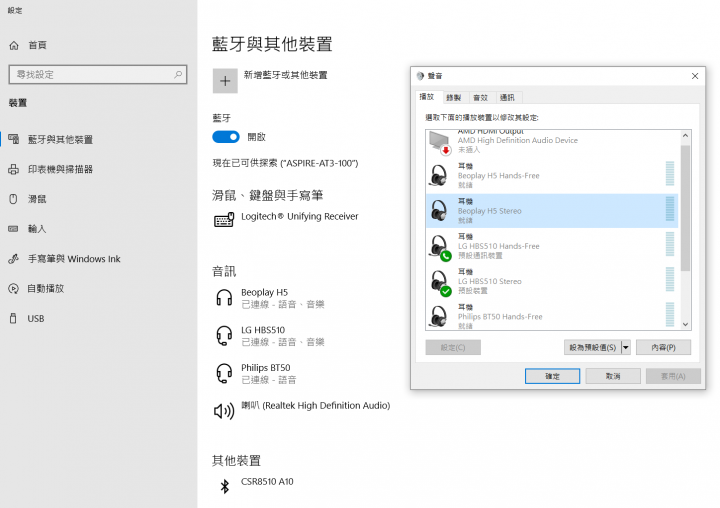Screen dimensions: 720x508
Task: Click the Home icon in settings sidebar
Action: pos(14,45)
